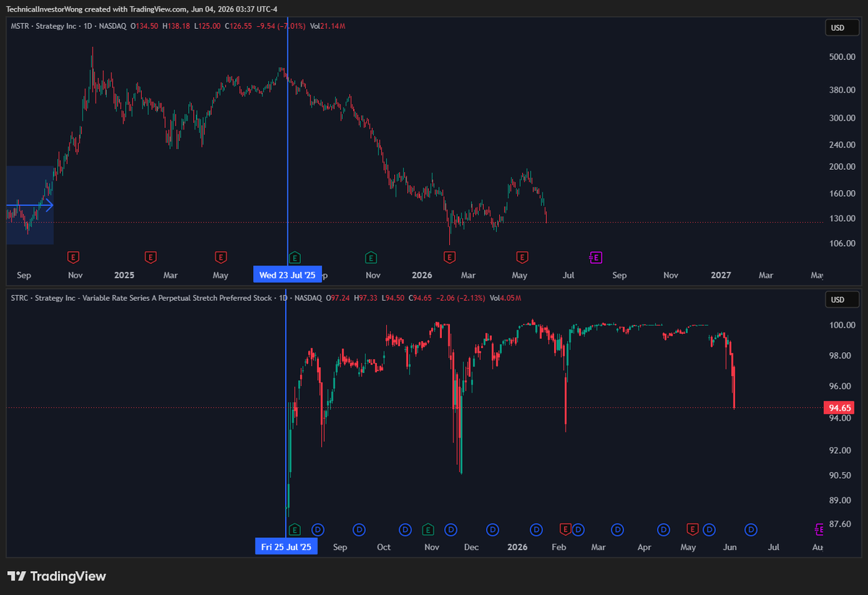Open red MSTR earnings marker above May 2025
This screenshot has height=595, width=868.
coord(221,257)
